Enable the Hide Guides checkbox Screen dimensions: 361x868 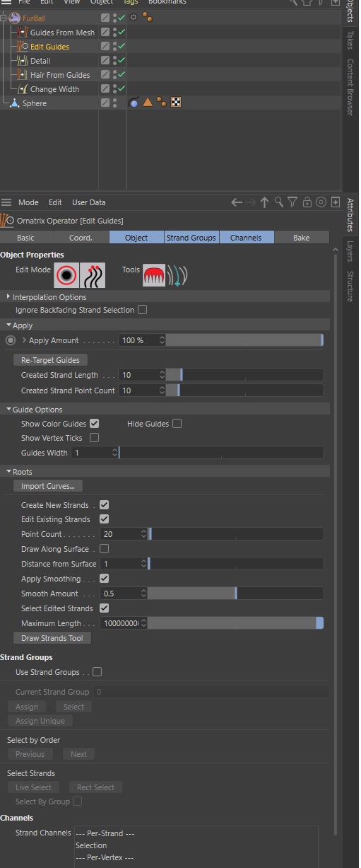177,424
